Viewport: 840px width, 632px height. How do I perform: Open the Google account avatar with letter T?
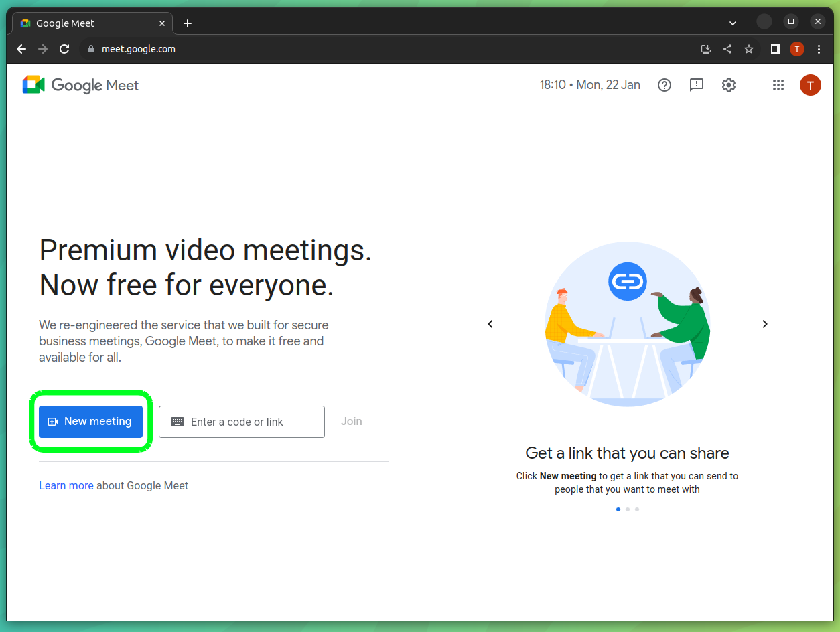tap(810, 85)
